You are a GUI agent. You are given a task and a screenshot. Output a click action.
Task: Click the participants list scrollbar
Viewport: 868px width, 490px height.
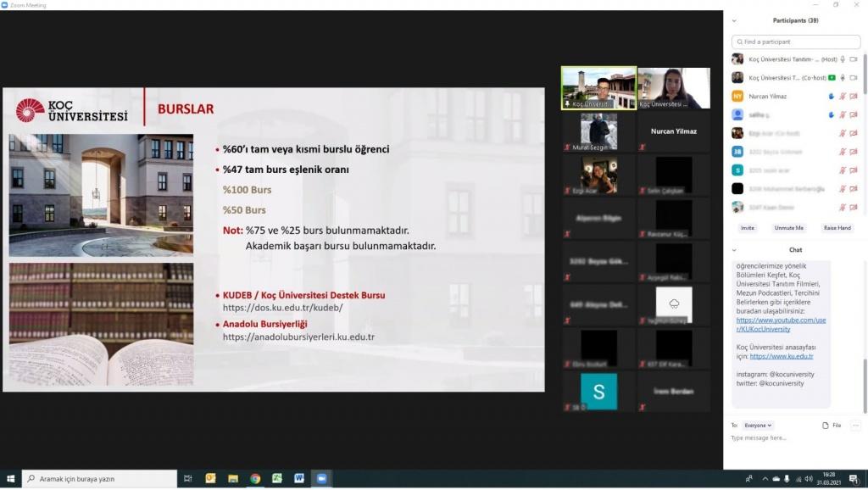(865, 74)
